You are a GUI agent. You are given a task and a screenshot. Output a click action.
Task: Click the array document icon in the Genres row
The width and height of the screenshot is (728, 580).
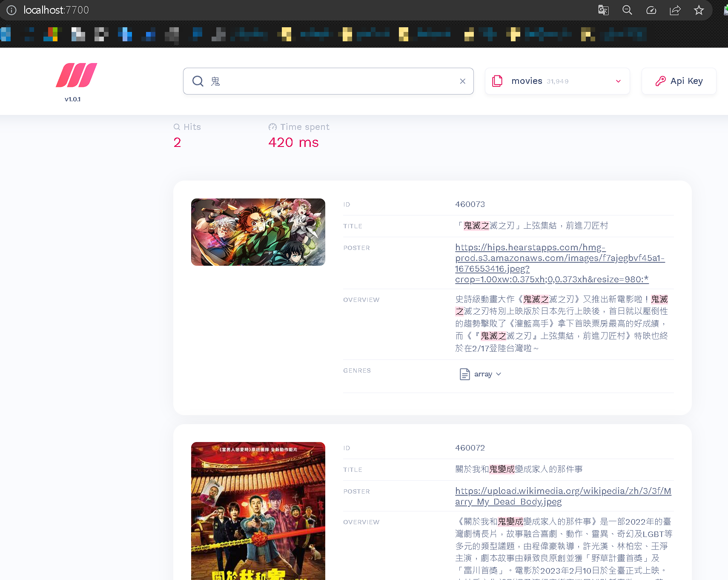(464, 374)
